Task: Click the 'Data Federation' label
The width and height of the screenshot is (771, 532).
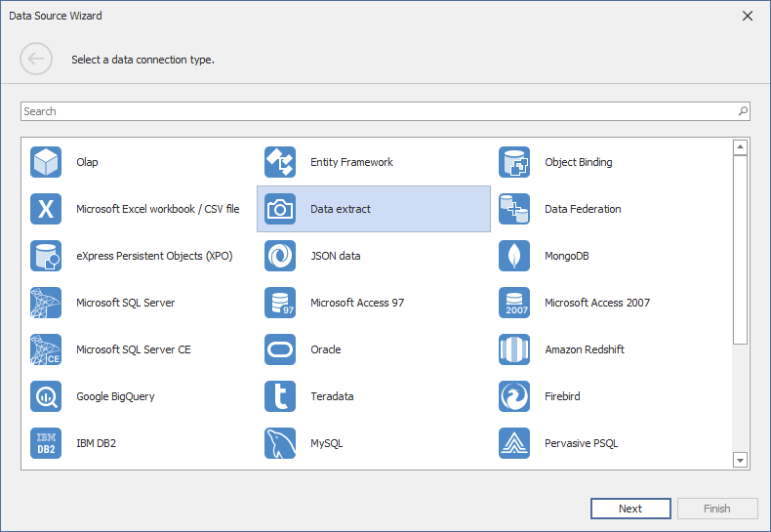Action: pyautogui.click(x=583, y=209)
